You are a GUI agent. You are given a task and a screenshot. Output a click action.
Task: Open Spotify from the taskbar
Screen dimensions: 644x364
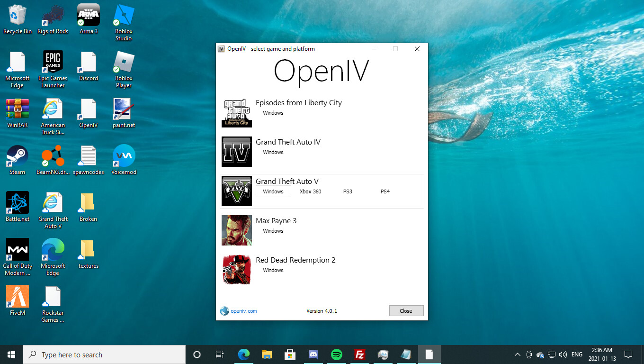click(x=337, y=355)
